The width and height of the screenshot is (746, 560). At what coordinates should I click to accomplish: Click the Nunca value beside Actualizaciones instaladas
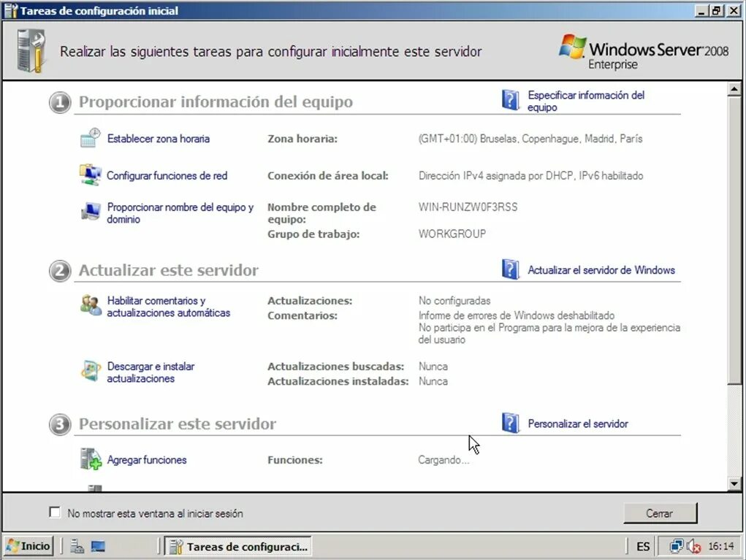point(433,381)
